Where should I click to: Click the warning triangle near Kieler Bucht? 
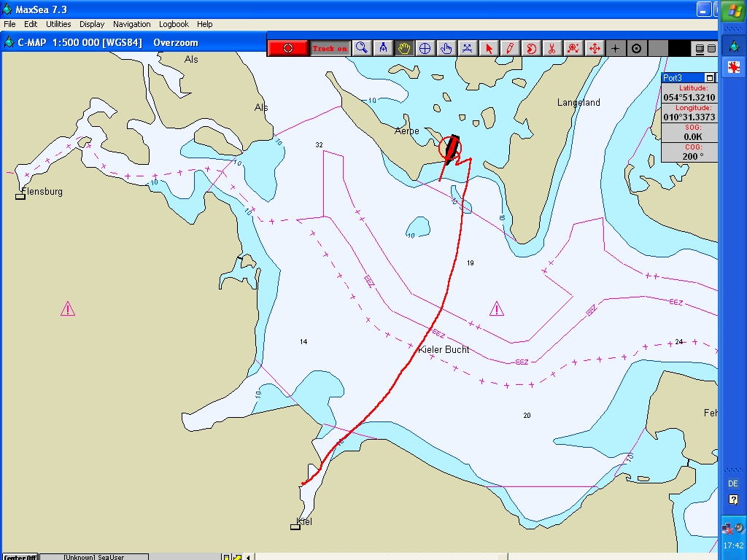tap(496, 308)
